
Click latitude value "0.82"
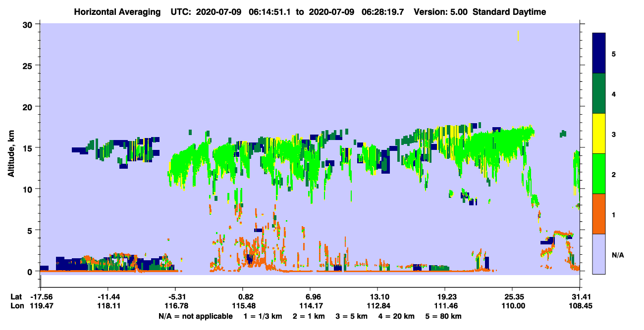[x=246, y=297]
